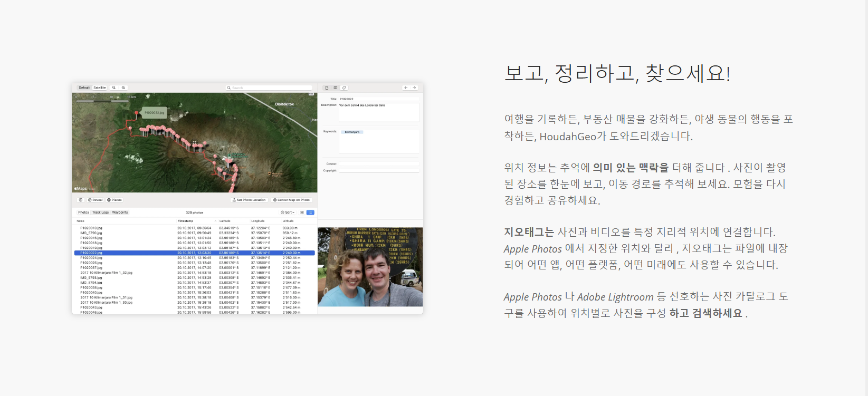Sort by Name column header
The width and height of the screenshot is (868, 396).
(80, 221)
